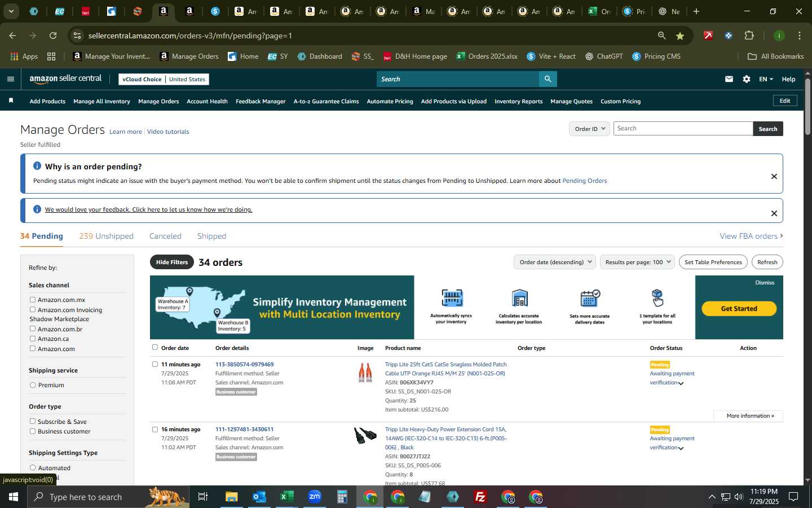Click the Hide Filters button
This screenshot has width=812, height=508.
tap(172, 262)
